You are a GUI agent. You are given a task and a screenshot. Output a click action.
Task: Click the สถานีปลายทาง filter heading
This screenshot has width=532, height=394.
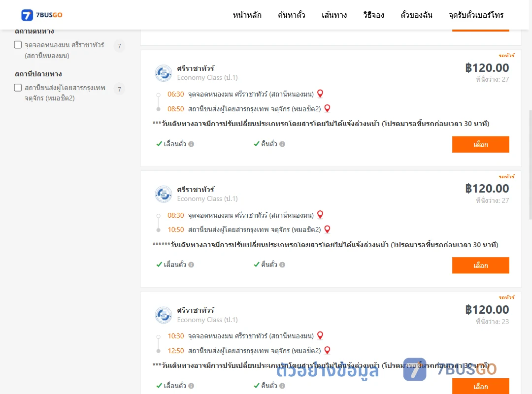tap(38, 74)
